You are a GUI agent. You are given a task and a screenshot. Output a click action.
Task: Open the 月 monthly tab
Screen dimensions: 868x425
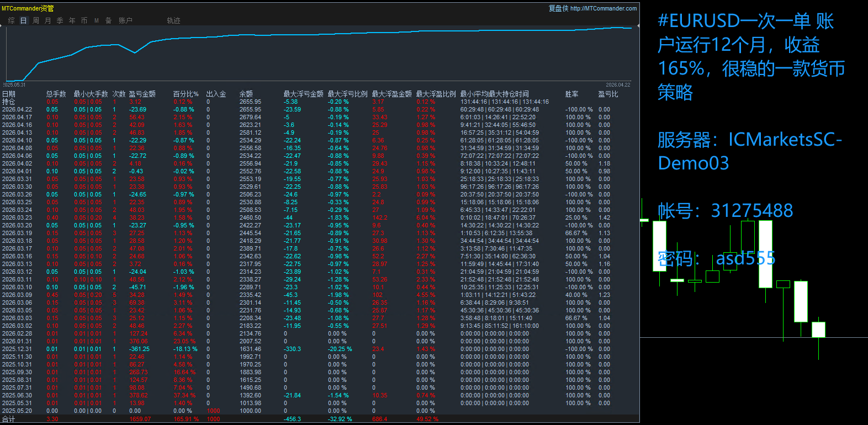(x=48, y=20)
